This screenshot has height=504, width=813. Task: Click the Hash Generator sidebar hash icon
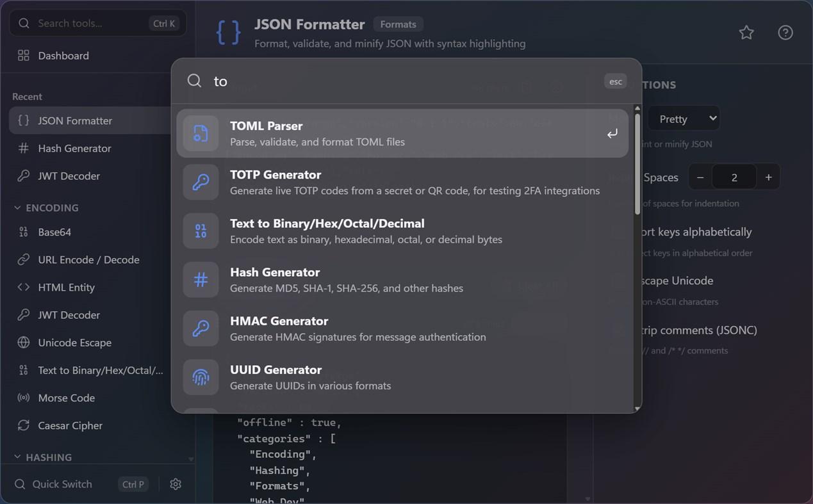tap(24, 148)
